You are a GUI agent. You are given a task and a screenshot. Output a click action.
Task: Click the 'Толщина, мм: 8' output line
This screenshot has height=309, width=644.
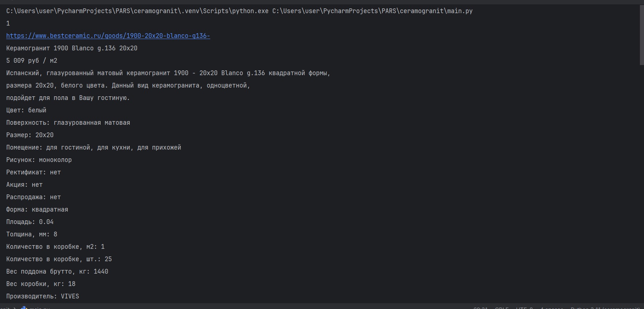[32, 234]
